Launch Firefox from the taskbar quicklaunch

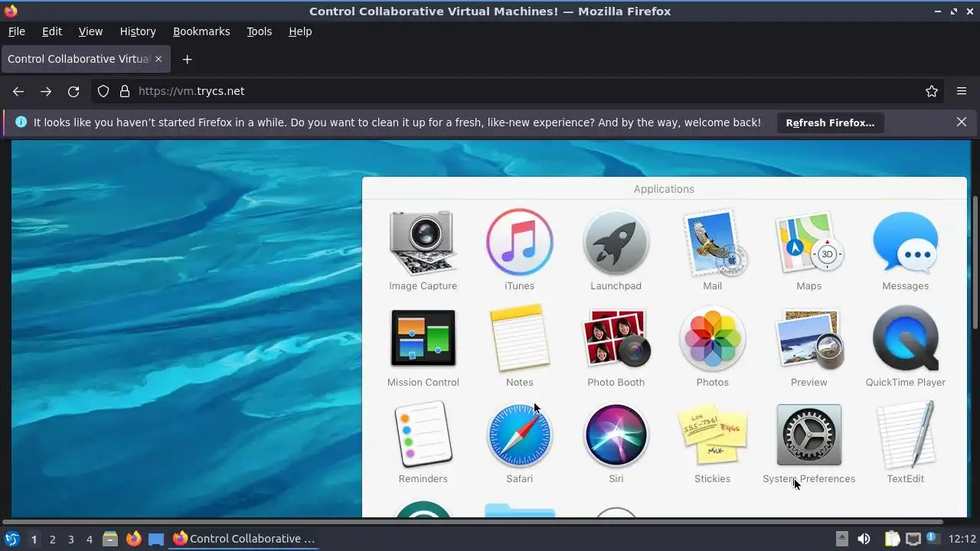pyautogui.click(x=133, y=539)
